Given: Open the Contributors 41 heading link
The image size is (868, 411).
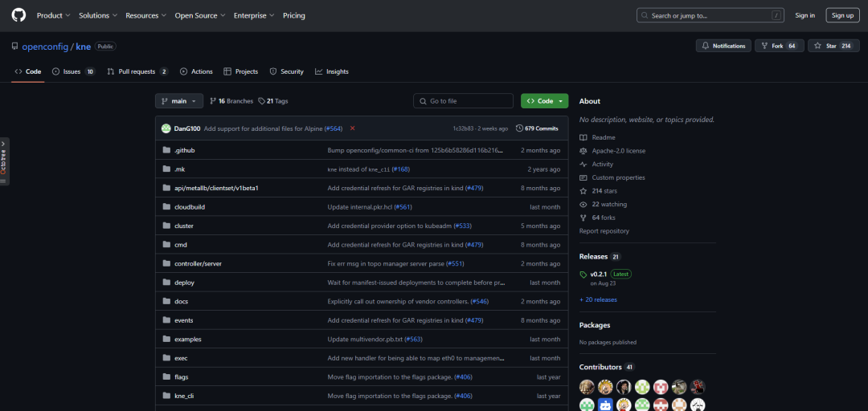Looking at the screenshot, I should click(607, 367).
